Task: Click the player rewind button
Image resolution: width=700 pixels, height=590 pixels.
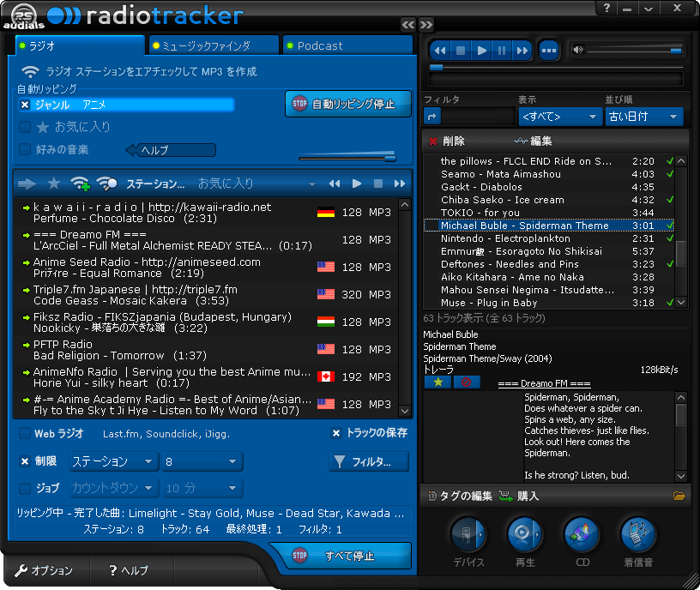Action: pyautogui.click(x=440, y=51)
